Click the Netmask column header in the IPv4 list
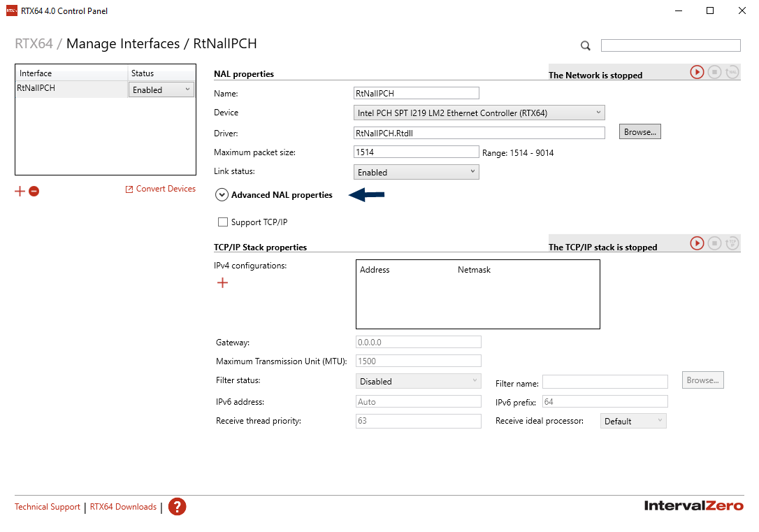The width and height of the screenshot is (759, 532). (x=474, y=270)
